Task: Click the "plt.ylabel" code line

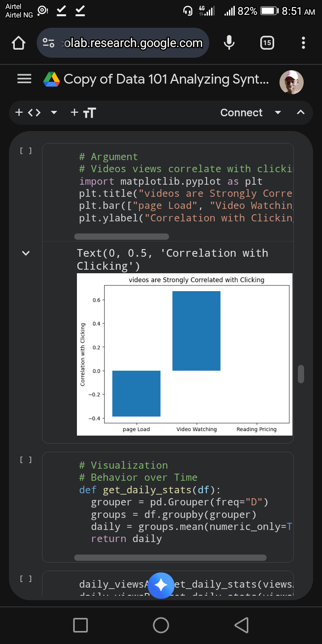Action: [186, 218]
